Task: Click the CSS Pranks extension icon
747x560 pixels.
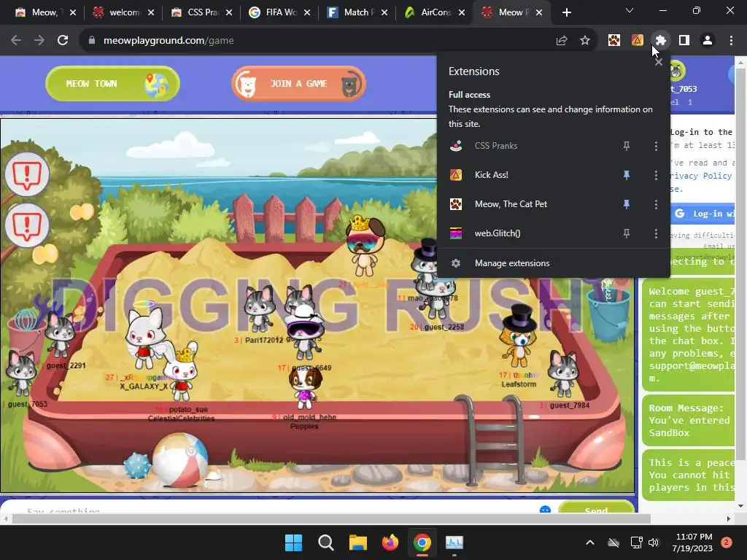Action: [456, 146]
